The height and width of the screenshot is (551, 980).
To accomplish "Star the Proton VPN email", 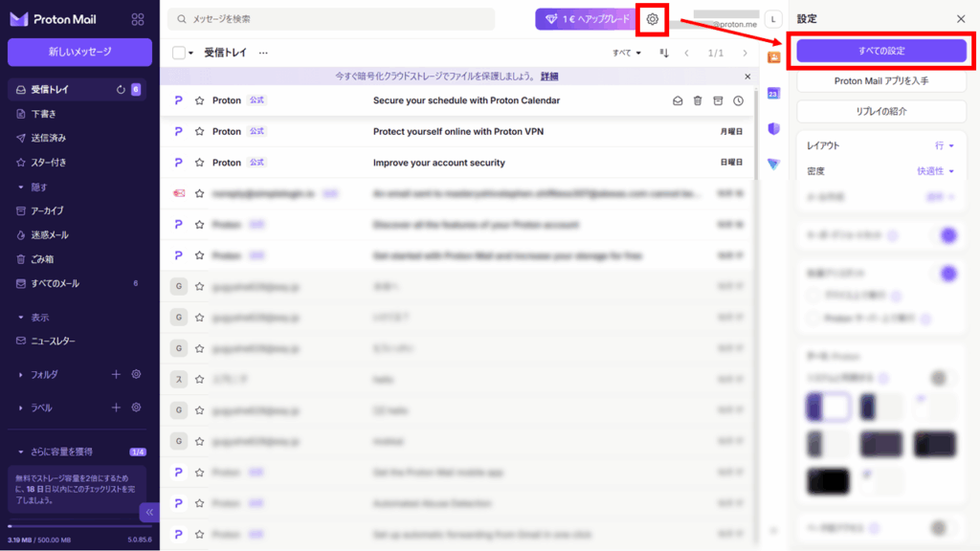I will [x=200, y=132].
